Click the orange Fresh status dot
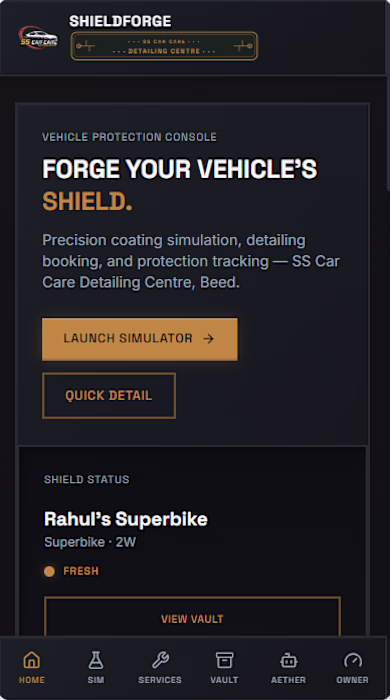Viewport: 390px width, 700px height. pyautogui.click(x=50, y=571)
